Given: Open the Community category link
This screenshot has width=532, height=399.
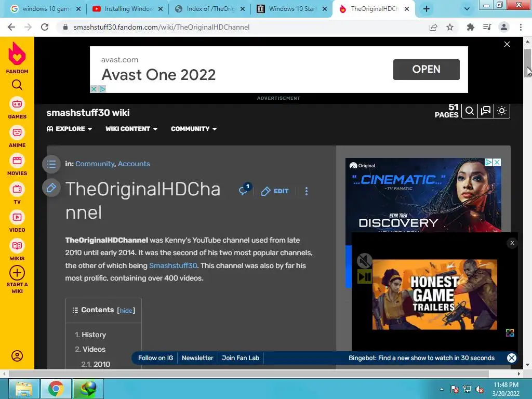Looking at the screenshot, I should click(x=95, y=164).
